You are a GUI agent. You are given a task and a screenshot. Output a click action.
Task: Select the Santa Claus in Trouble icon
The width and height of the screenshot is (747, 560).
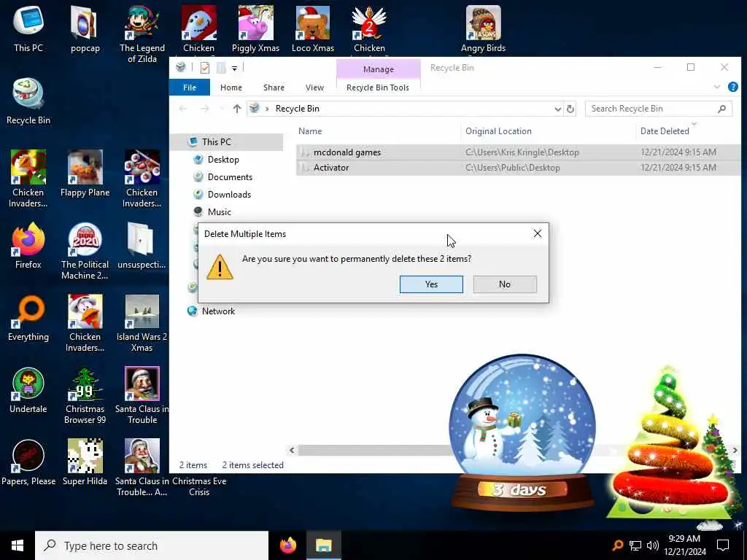[x=142, y=396]
